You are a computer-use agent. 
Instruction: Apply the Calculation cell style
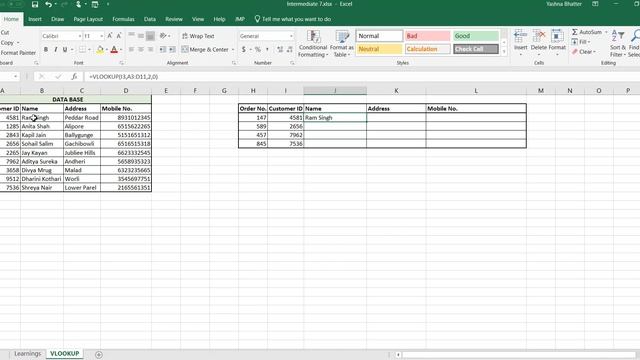click(x=427, y=49)
